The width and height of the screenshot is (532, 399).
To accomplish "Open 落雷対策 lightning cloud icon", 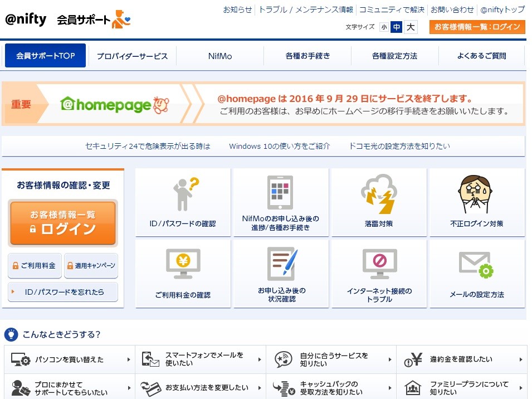I will tap(379, 194).
